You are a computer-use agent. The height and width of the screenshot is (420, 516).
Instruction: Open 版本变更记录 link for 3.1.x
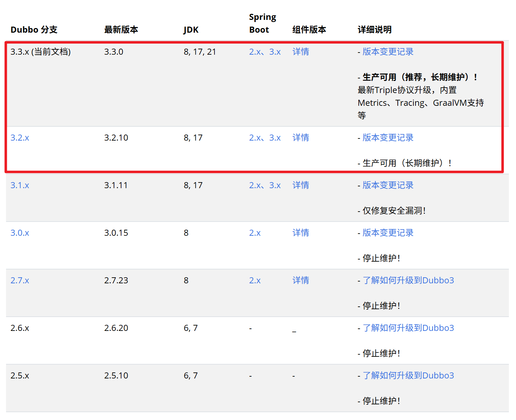(388, 185)
